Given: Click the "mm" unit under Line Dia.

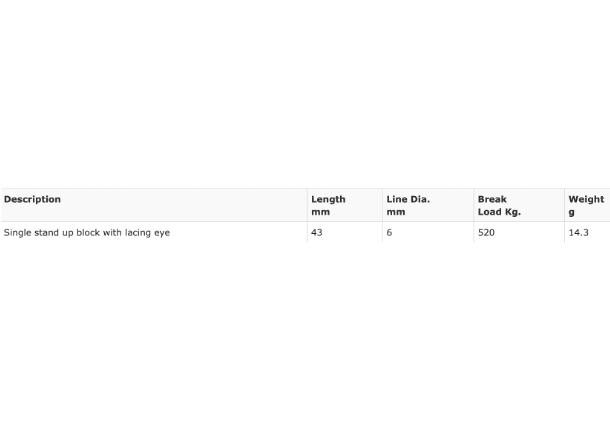Looking at the screenshot, I should tap(396, 212).
